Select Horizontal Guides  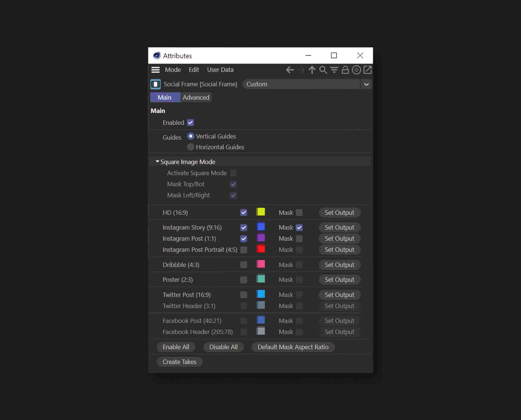point(191,147)
